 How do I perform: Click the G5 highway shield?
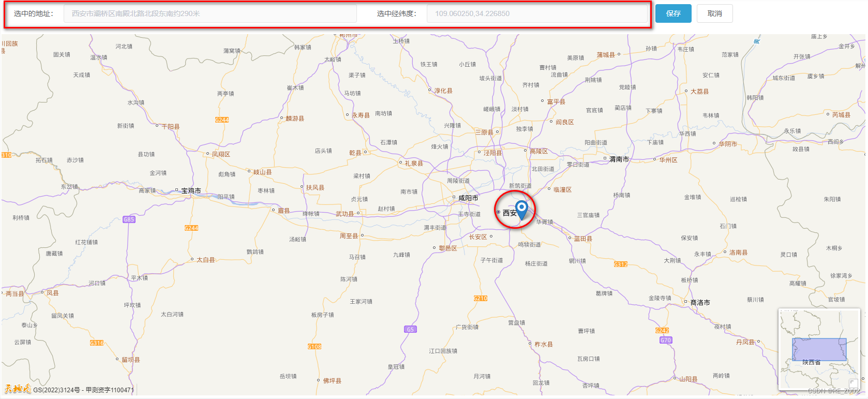[410, 329]
